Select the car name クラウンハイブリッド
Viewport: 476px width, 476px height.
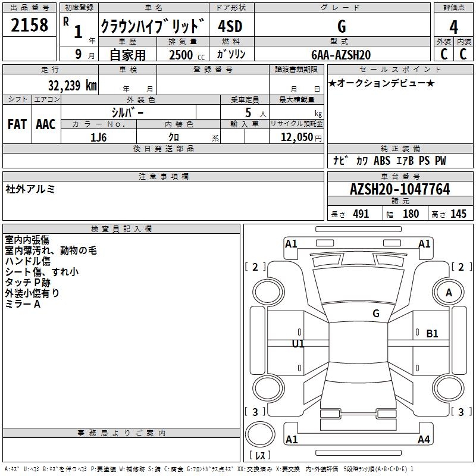153,26
